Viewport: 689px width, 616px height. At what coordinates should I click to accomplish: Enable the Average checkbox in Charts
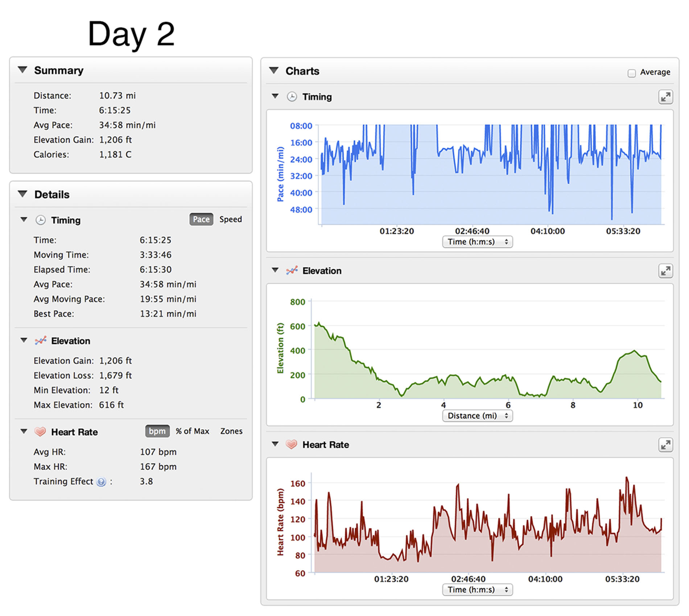[x=631, y=73]
